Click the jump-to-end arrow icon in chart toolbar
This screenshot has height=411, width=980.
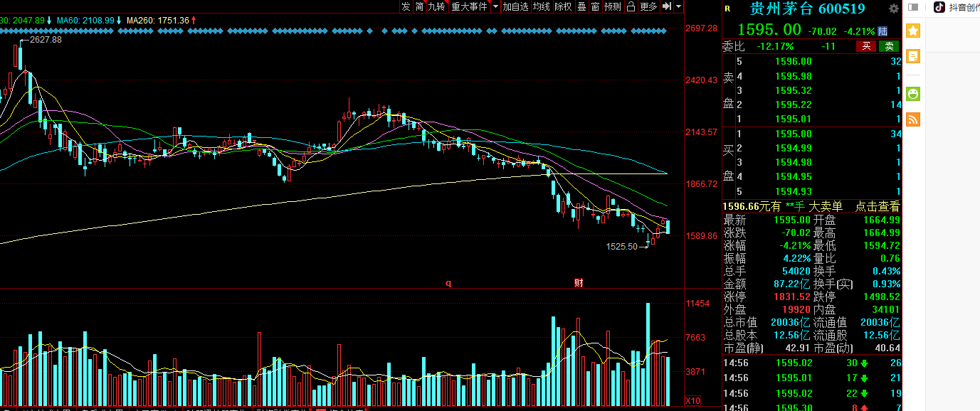tap(667, 6)
